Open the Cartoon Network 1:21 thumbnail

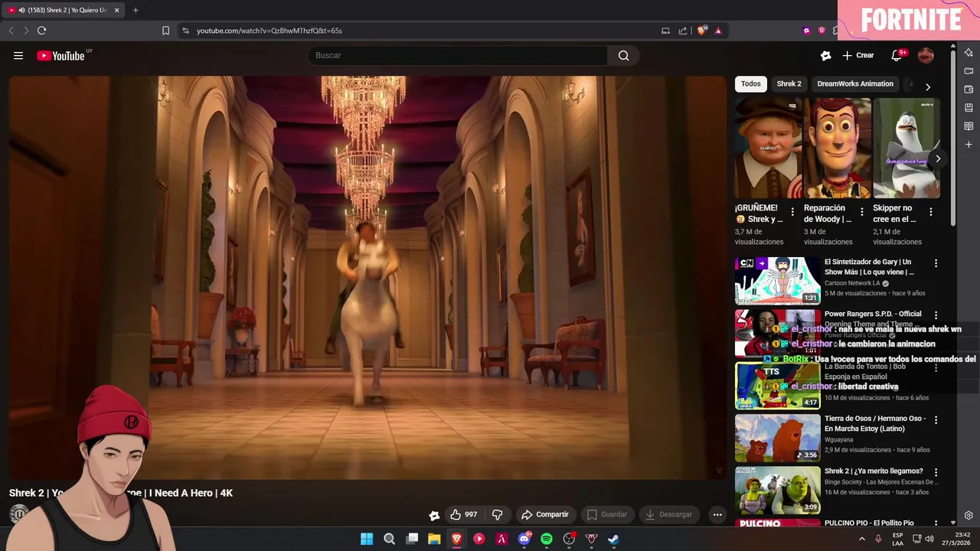[x=777, y=281]
